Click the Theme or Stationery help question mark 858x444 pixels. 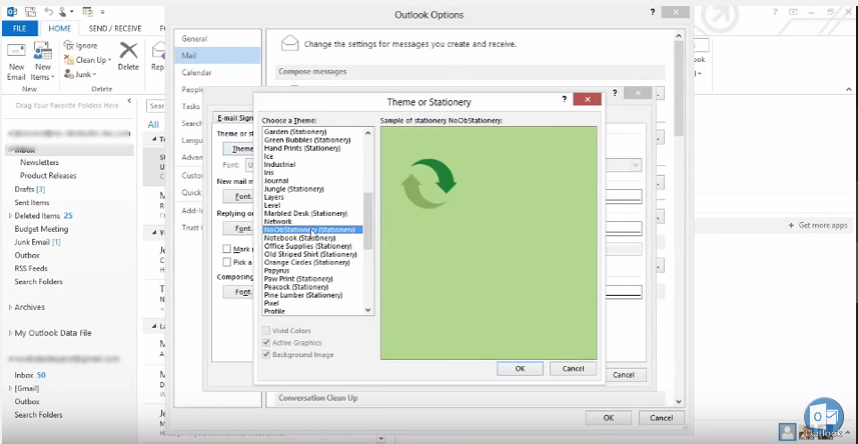pos(564,99)
